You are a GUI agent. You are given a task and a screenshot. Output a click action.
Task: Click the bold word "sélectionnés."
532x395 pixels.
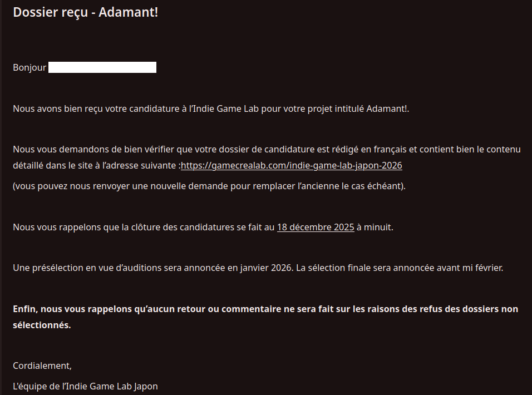42,325
